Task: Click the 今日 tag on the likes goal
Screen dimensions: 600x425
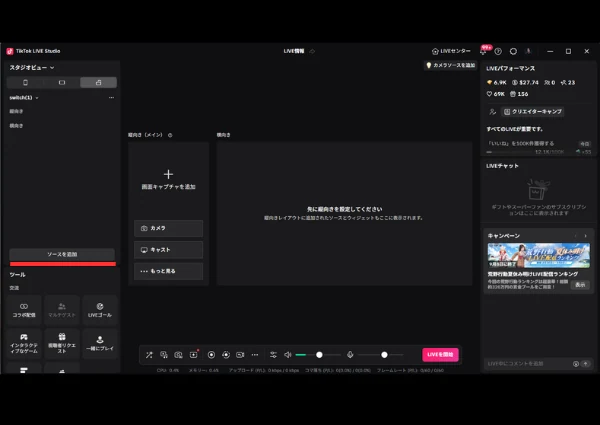Action: pos(584,144)
